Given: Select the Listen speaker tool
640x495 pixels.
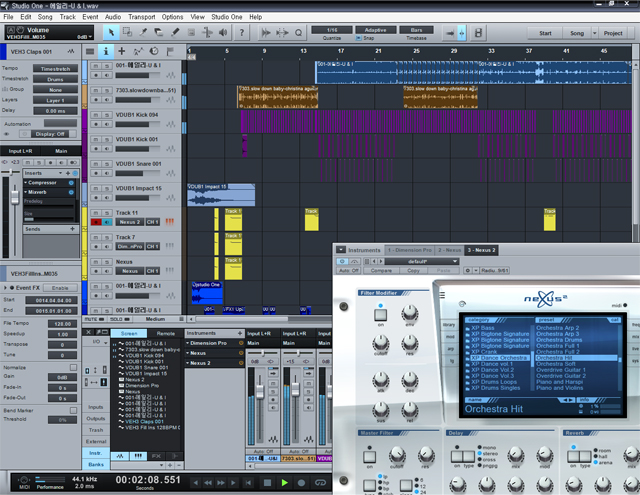Looking at the screenshot, I should click(223, 32).
